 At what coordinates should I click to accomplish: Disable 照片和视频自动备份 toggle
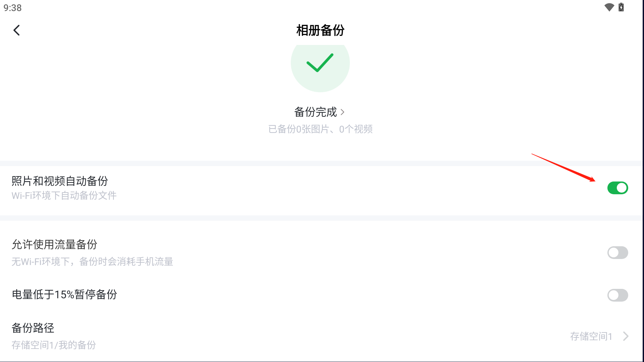tap(617, 188)
